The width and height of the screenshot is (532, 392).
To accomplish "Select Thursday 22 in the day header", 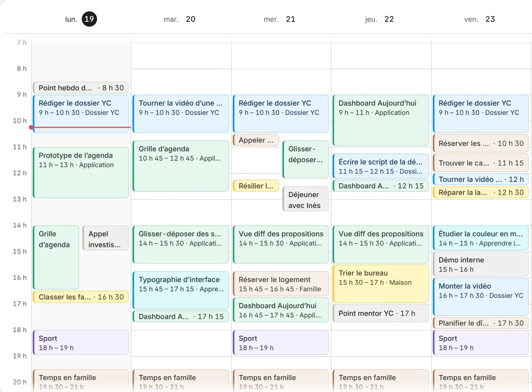I will (379, 19).
